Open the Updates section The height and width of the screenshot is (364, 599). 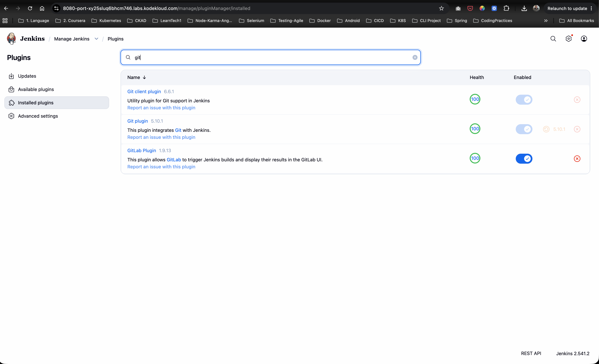tap(57, 76)
